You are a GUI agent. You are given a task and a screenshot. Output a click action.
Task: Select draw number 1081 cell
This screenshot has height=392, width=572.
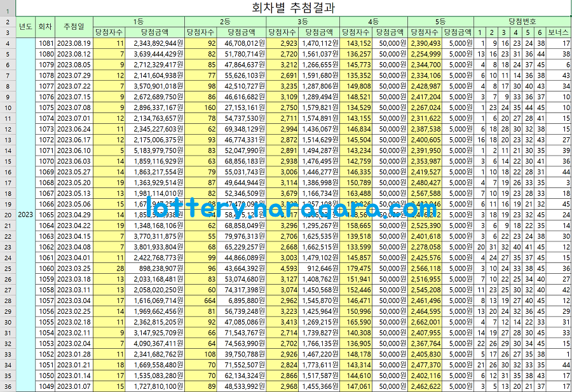[46, 43]
